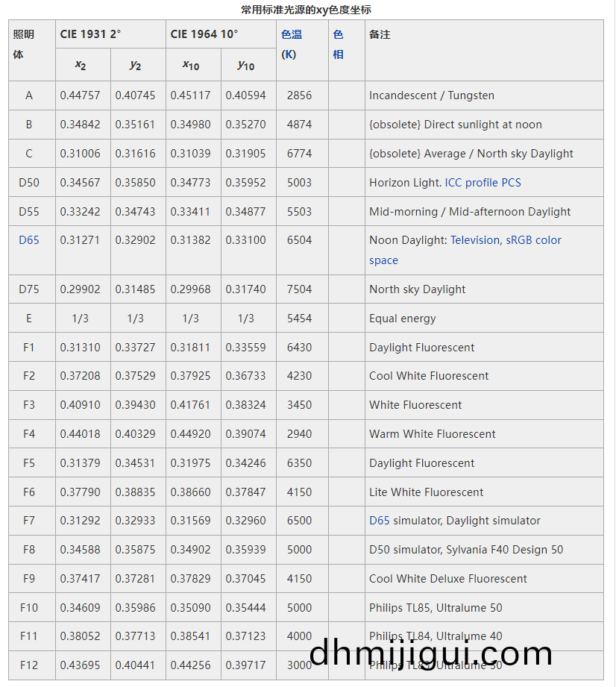
Task: Select illuminant B row label
Action: 29,125
